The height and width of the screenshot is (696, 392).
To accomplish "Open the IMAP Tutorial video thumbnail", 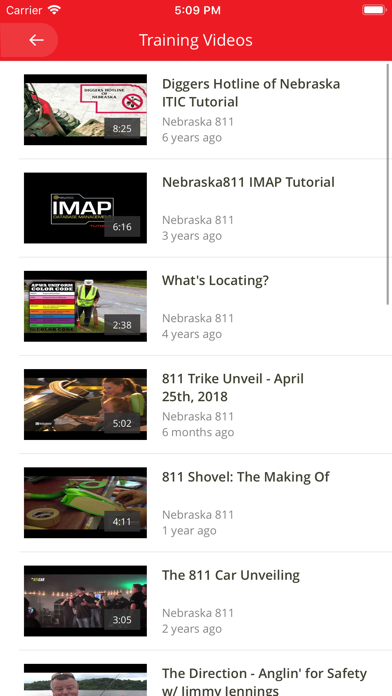I will (x=85, y=208).
